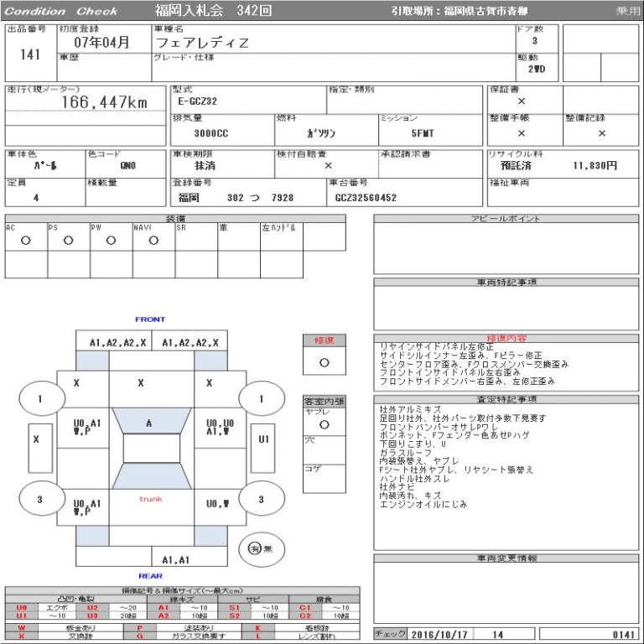Click the blue FRONT label above the diagram
This screenshot has height=644, width=644.
point(150,319)
